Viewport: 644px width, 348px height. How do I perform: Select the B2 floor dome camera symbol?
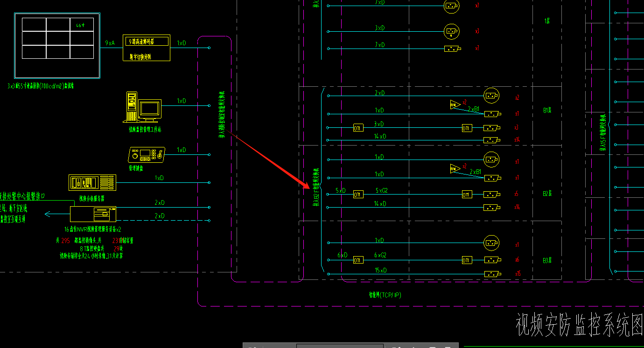491,160
